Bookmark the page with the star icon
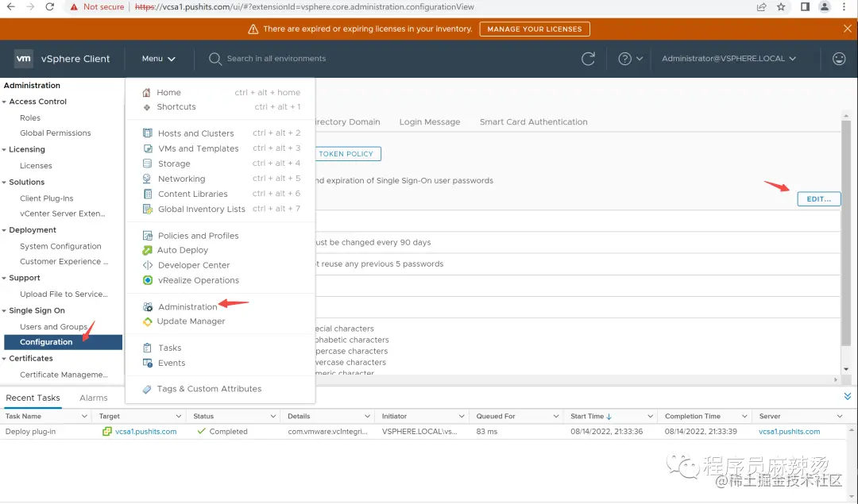This screenshot has height=504, width=858. pyautogui.click(x=781, y=7)
